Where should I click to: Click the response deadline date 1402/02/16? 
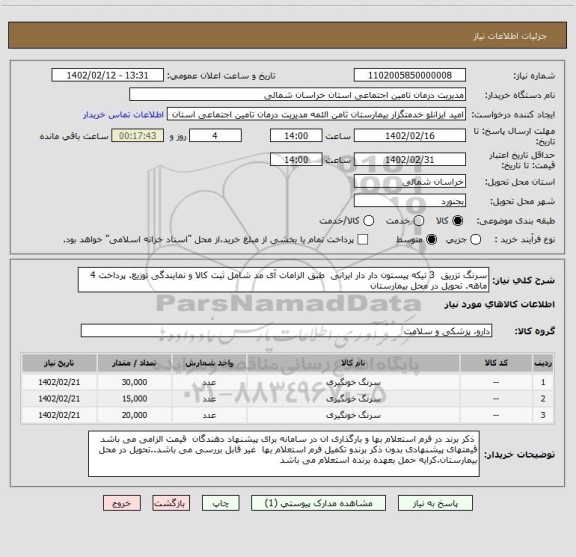click(410, 136)
